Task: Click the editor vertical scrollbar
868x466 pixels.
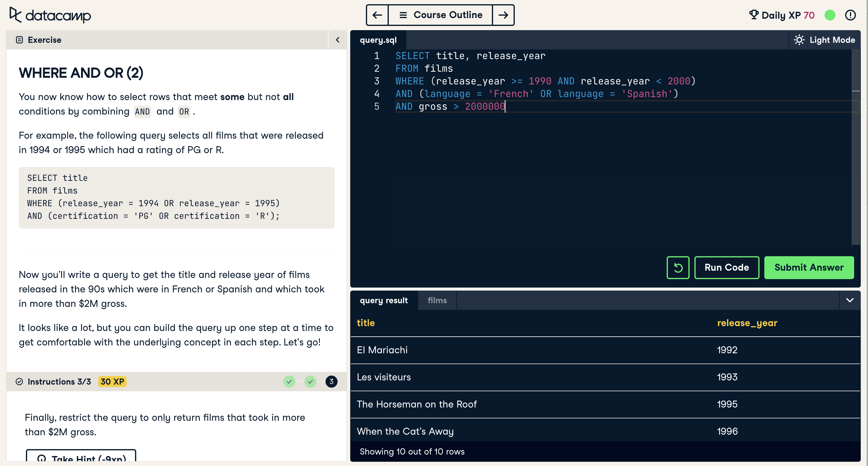Action: click(855, 147)
